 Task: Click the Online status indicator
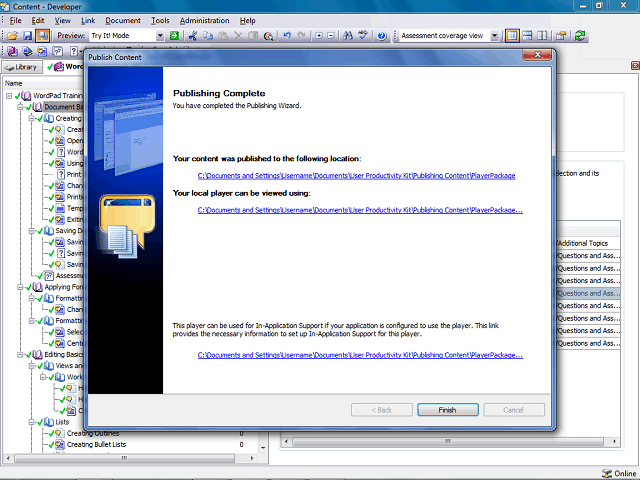coord(619,473)
